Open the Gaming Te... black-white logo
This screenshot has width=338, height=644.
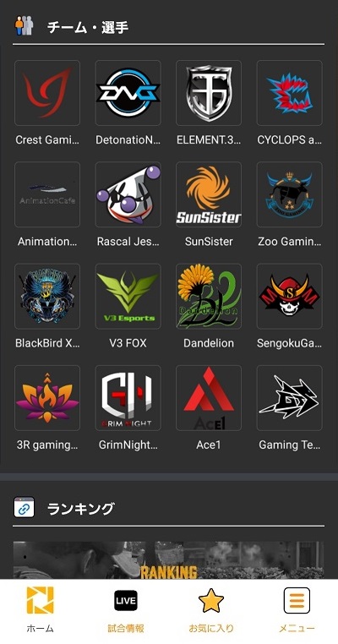click(290, 398)
